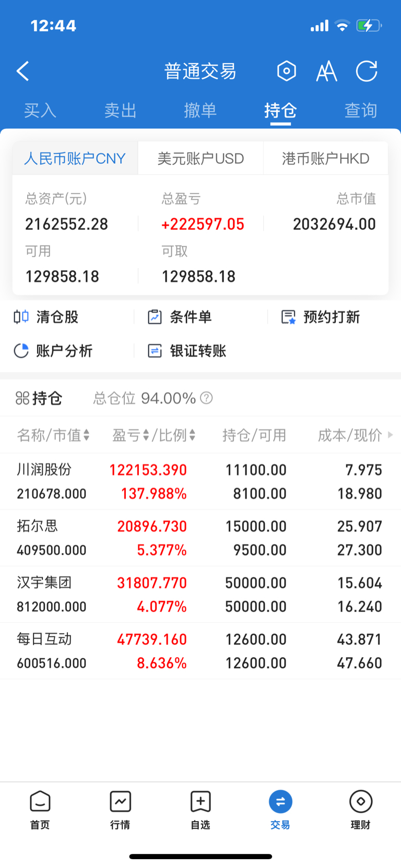The height and width of the screenshot is (868, 401).
Task: Tap the home indicator bar
Action: (x=200, y=857)
